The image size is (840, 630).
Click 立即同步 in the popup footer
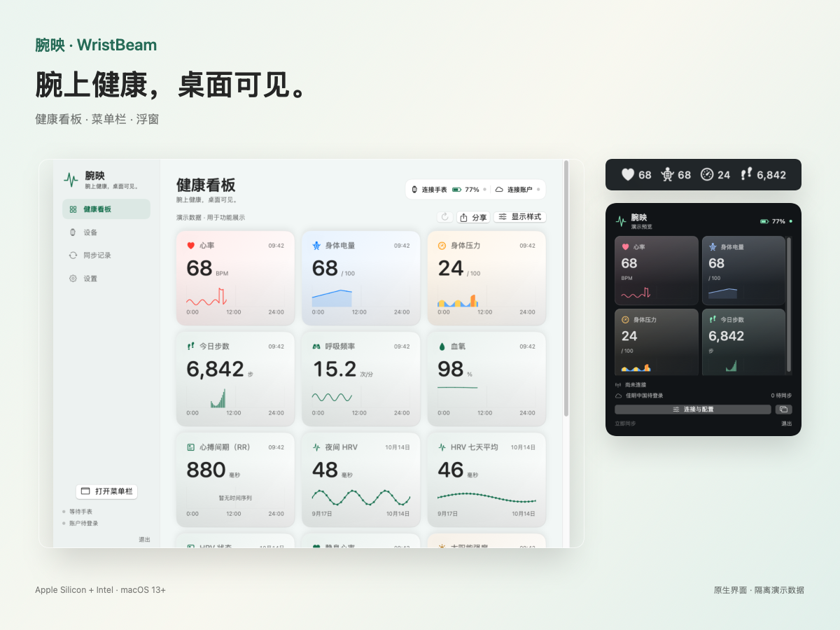pos(625,423)
